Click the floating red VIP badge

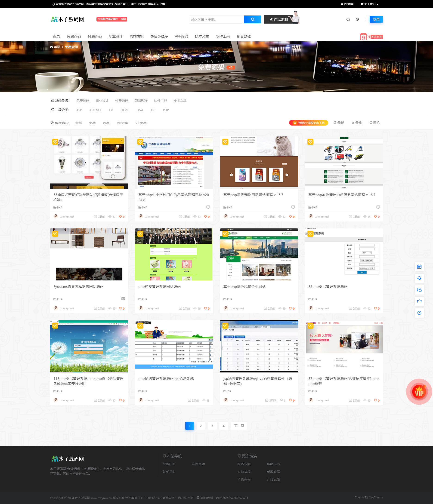point(419,392)
